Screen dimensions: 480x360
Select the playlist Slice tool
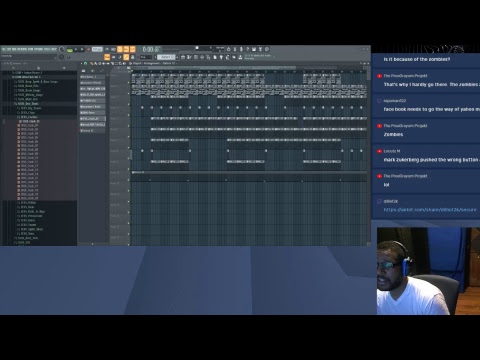[112, 63]
